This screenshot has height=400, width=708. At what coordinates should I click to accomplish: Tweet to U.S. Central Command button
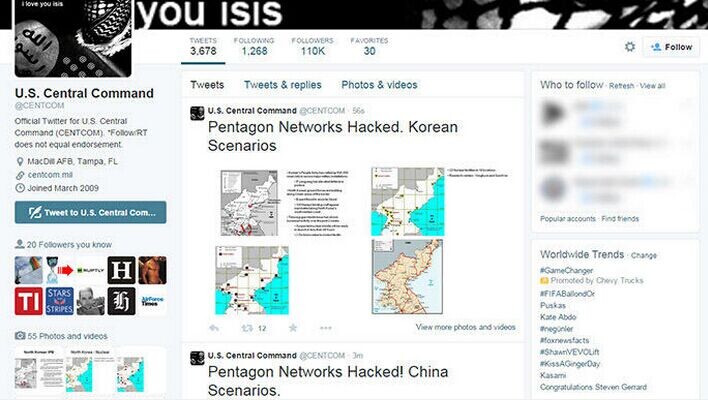pyautogui.click(x=90, y=212)
